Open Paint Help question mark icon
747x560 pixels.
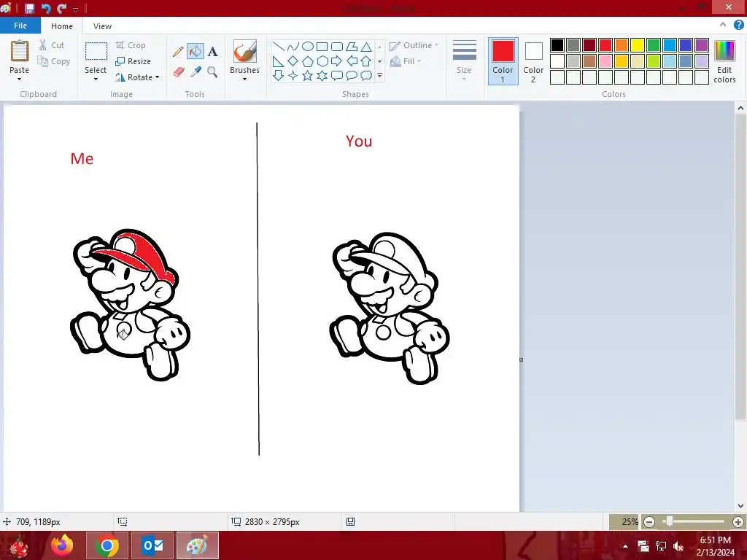coord(738,26)
